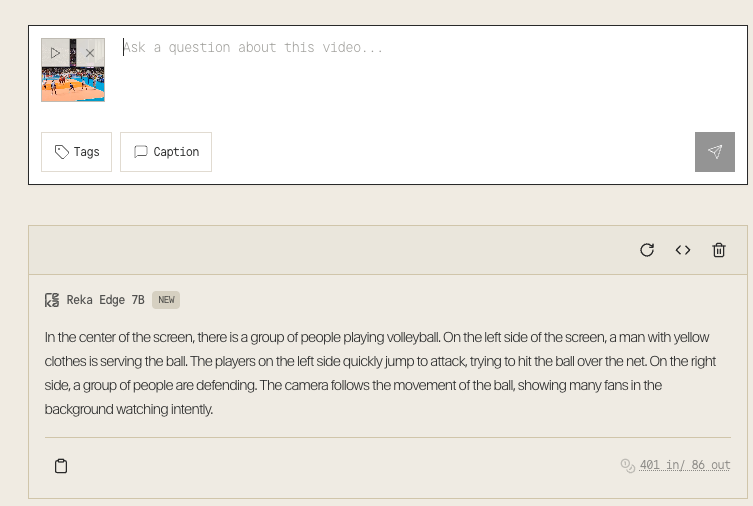Screen dimensions: 753x506
Task: Copy the response with the clipboard icon
Action: coord(61,466)
